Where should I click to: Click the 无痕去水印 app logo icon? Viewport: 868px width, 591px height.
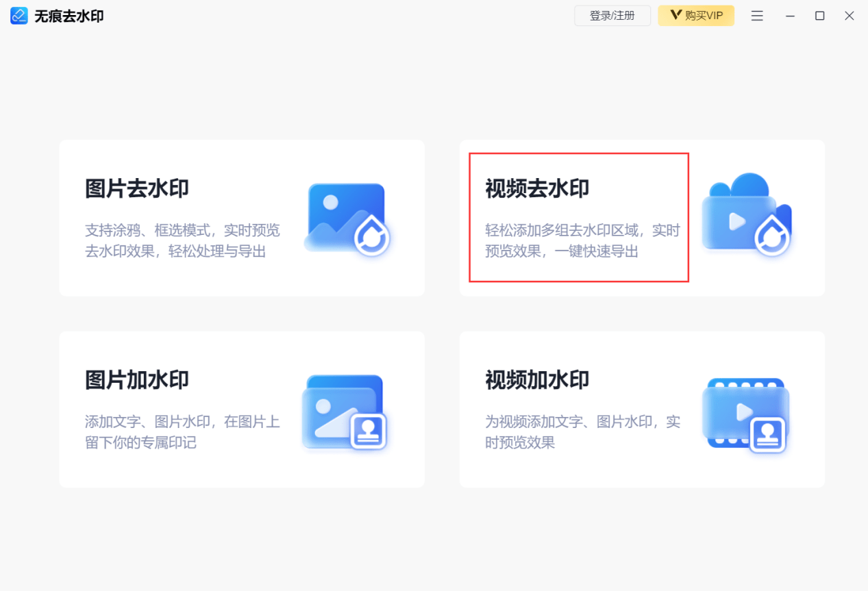[19, 16]
